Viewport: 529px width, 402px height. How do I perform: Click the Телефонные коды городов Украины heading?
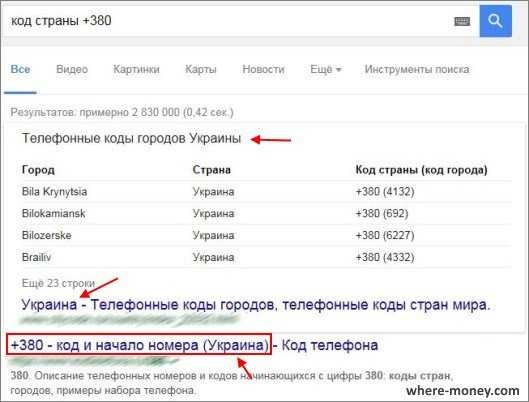[x=131, y=138]
